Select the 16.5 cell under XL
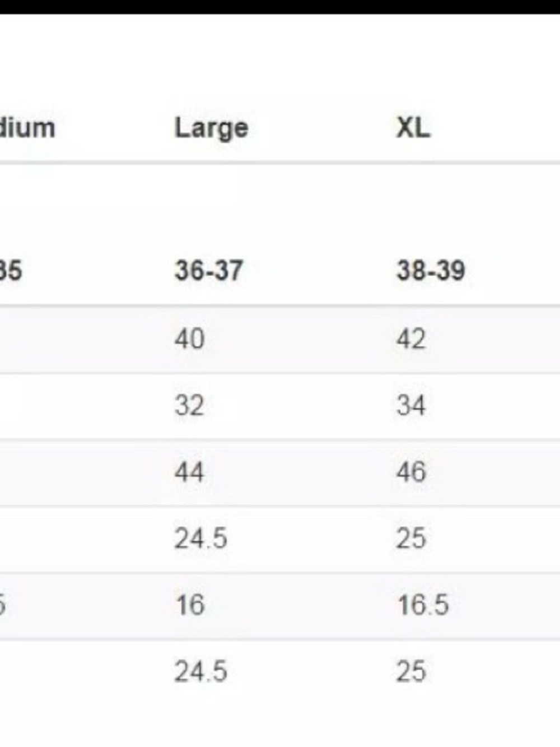Viewport: 560px width, 747px height. (x=423, y=605)
